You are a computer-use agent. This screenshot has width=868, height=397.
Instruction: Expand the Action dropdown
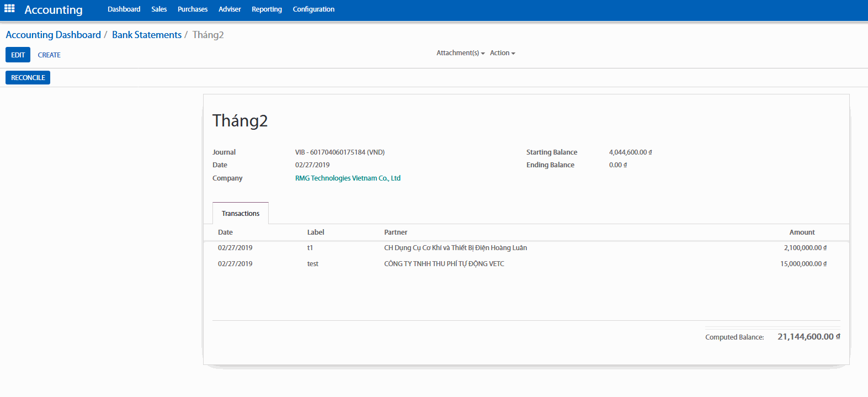(502, 53)
